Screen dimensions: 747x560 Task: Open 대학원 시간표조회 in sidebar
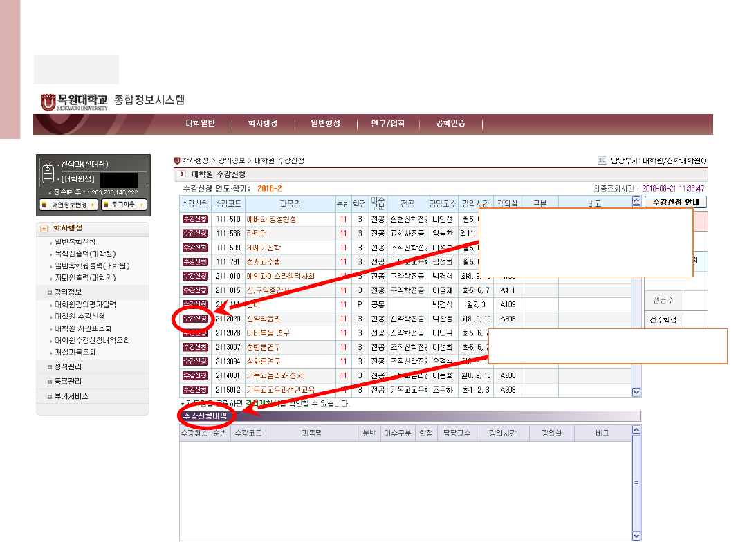coord(83,328)
